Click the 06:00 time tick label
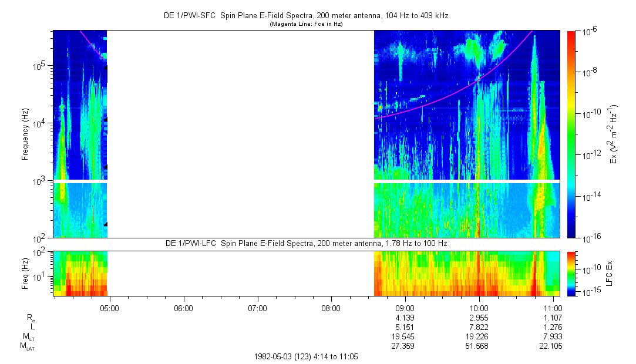Image resolution: width=636 pixels, height=364 pixels. point(183,308)
